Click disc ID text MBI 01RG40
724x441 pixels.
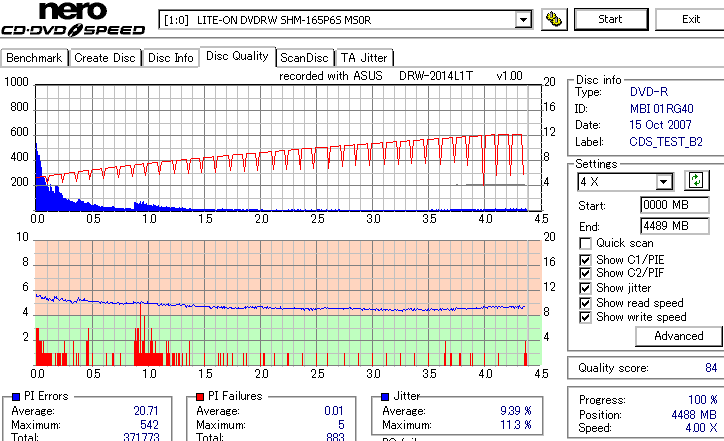[x=662, y=109]
